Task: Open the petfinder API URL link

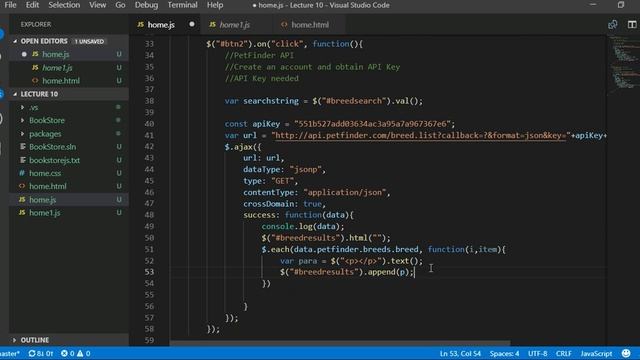Action: 421,136
